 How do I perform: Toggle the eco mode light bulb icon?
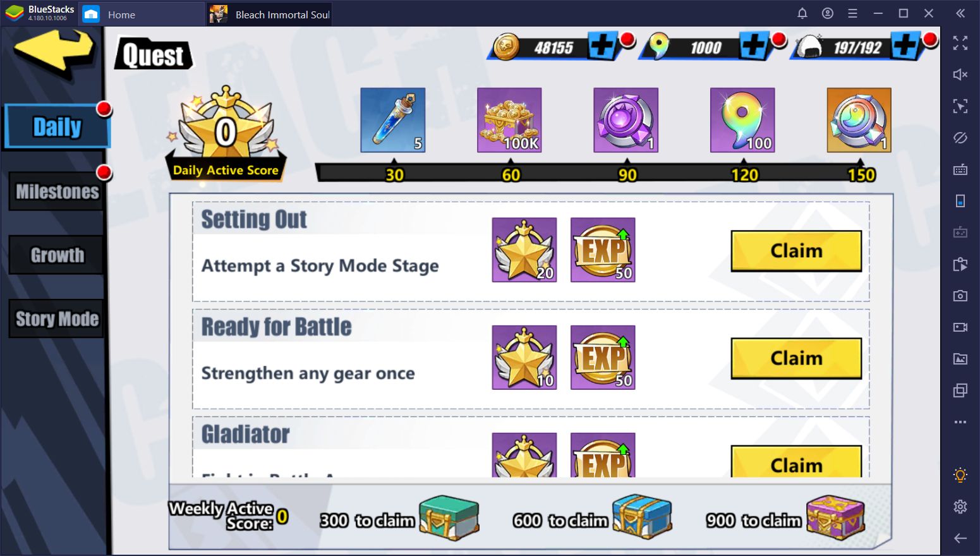point(960,475)
